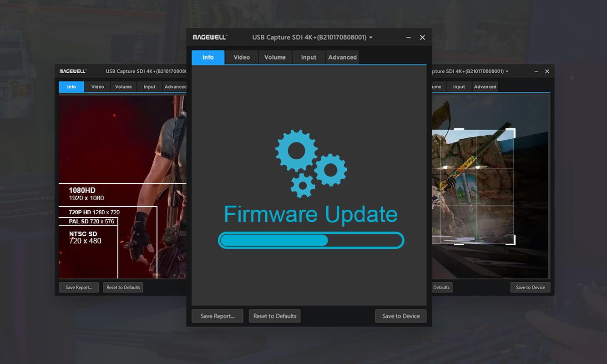Image resolution: width=607 pixels, height=364 pixels.
Task: Click the smallest gear icon at the bottom
Action: coord(303,185)
